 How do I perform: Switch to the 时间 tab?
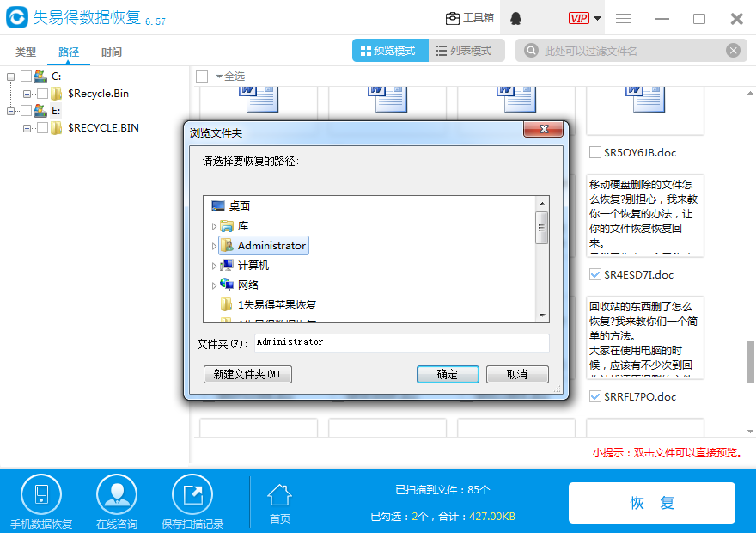pyautogui.click(x=112, y=52)
